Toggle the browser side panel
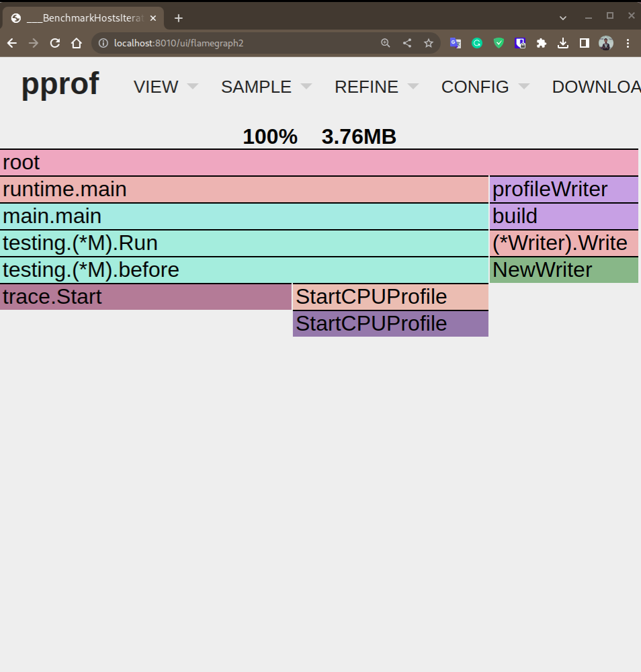 (x=585, y=43)
